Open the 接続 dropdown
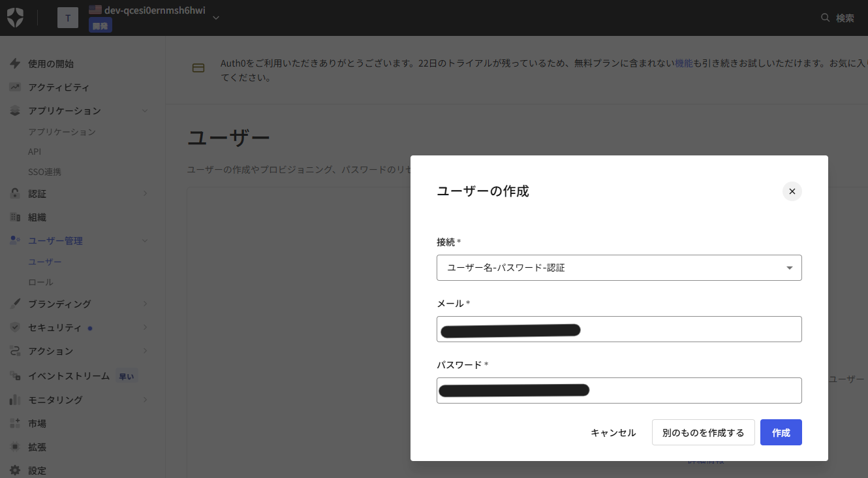This screenshot has width=868, height=478. pos(619,268)
